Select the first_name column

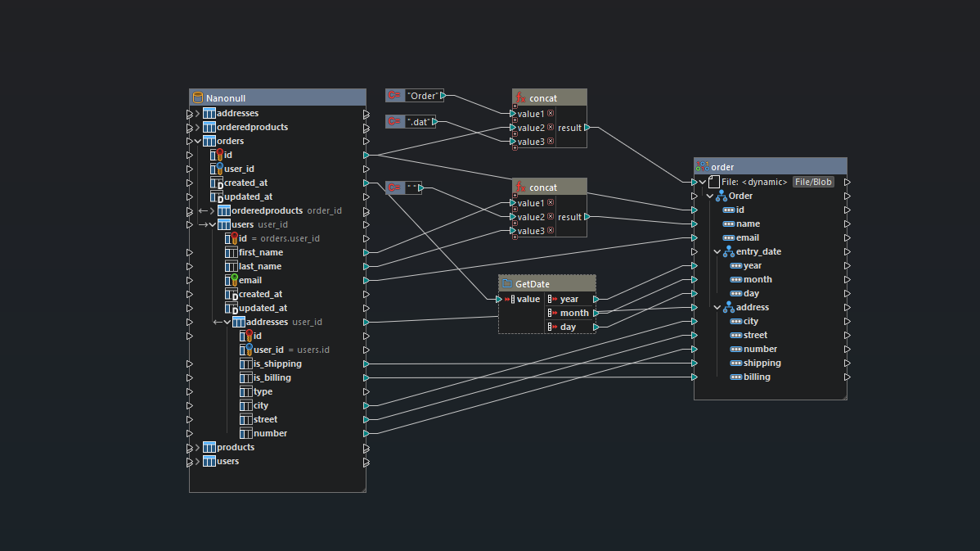click(260, 252)
